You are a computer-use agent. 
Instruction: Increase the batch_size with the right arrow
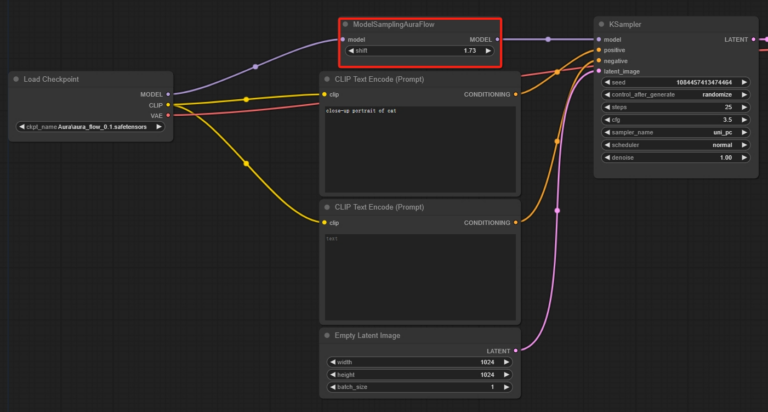[507, 386]
